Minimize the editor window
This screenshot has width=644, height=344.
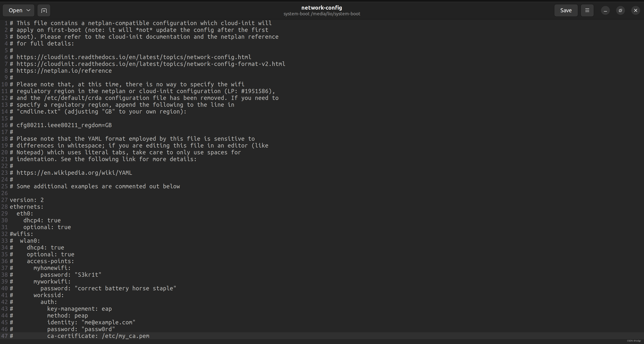[605, 11]
